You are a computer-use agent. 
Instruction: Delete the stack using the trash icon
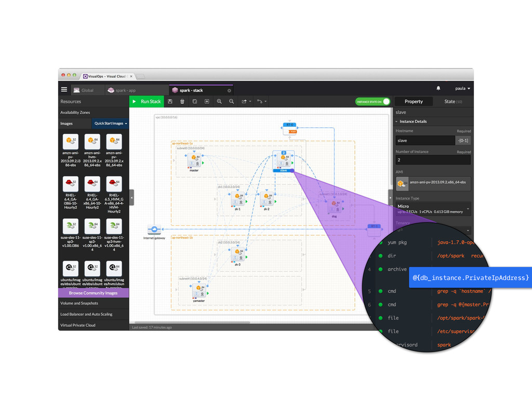182,101
